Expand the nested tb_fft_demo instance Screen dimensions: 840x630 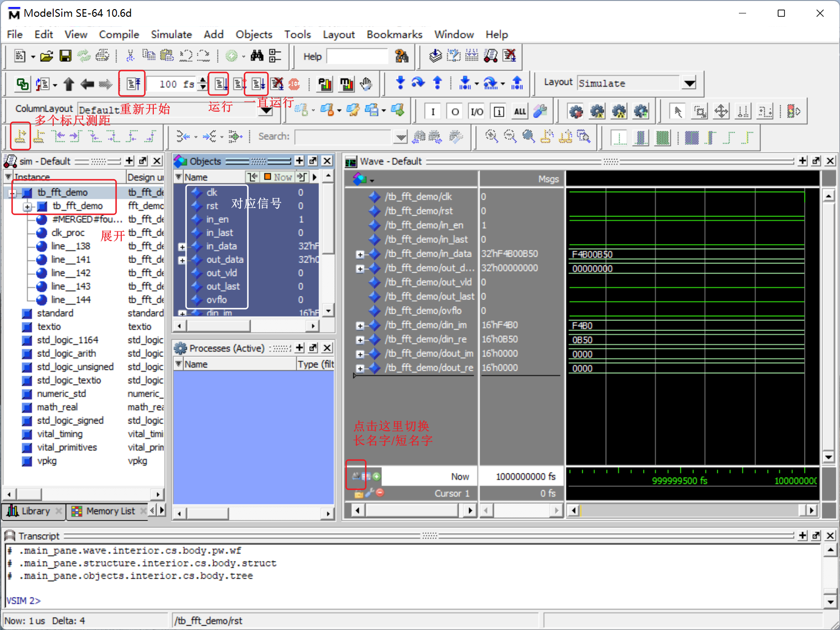[27, 206]
